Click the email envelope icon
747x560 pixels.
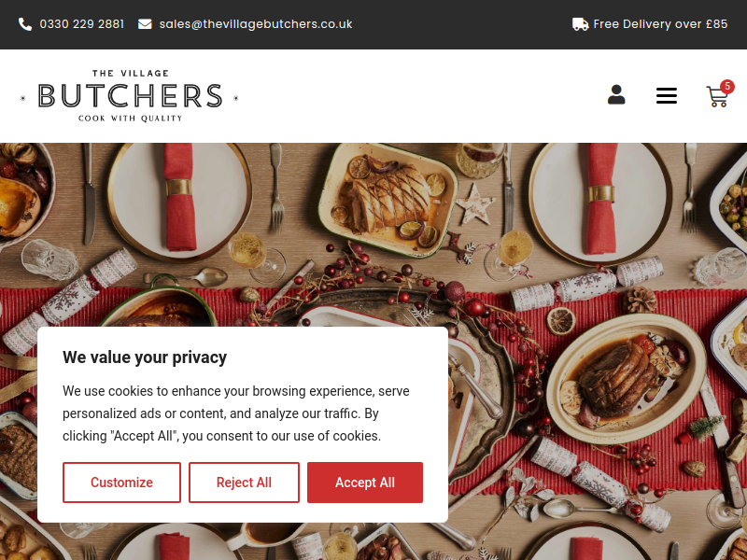point(145,24)
